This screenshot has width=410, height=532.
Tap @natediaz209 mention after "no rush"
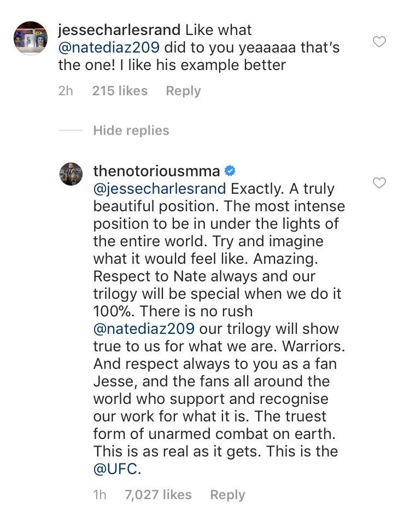144,329
